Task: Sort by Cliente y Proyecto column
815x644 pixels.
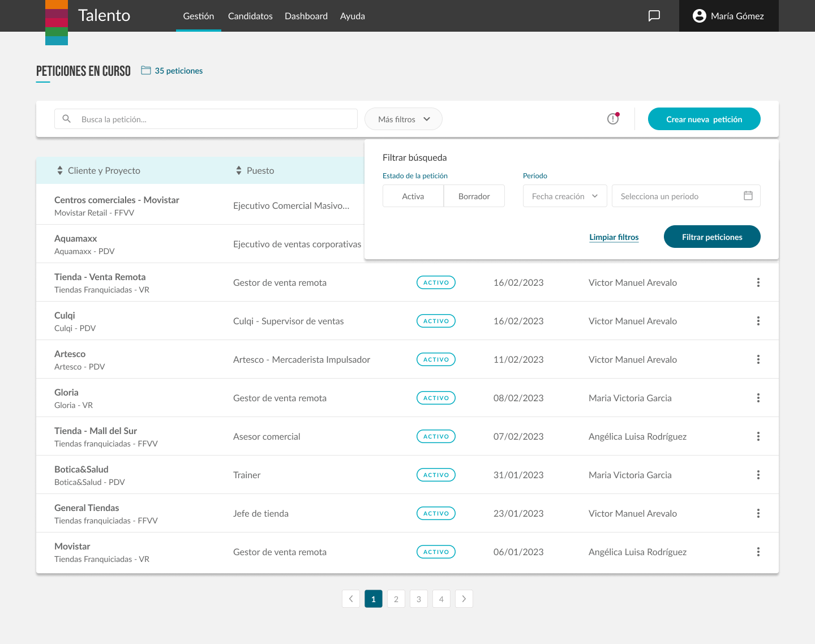Action: (x=60, y=170)
